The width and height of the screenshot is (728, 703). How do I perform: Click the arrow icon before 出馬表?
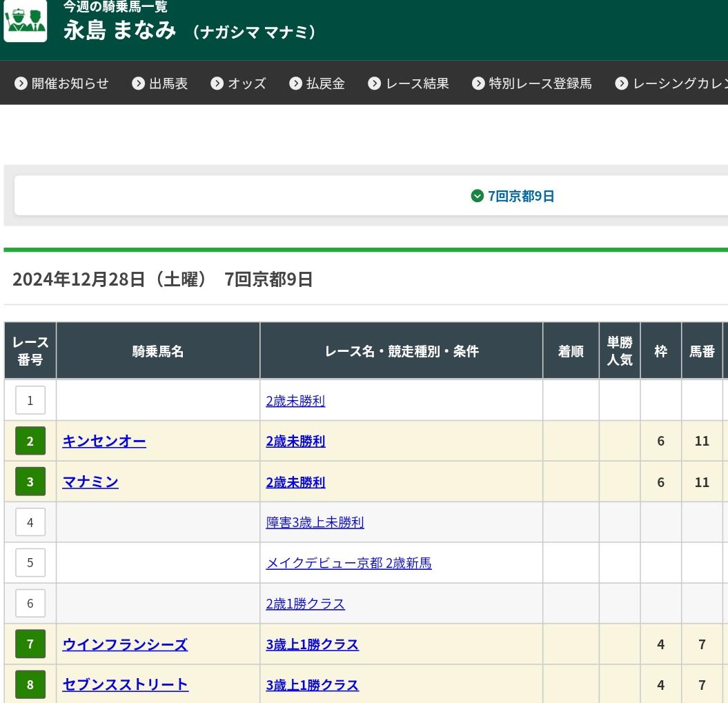[139, 83]
